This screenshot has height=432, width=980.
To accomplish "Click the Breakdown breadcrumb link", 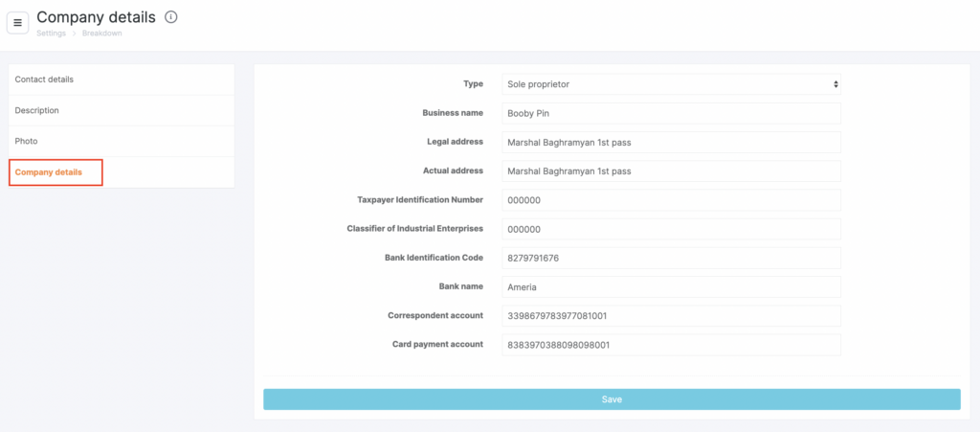I will 102,34.
